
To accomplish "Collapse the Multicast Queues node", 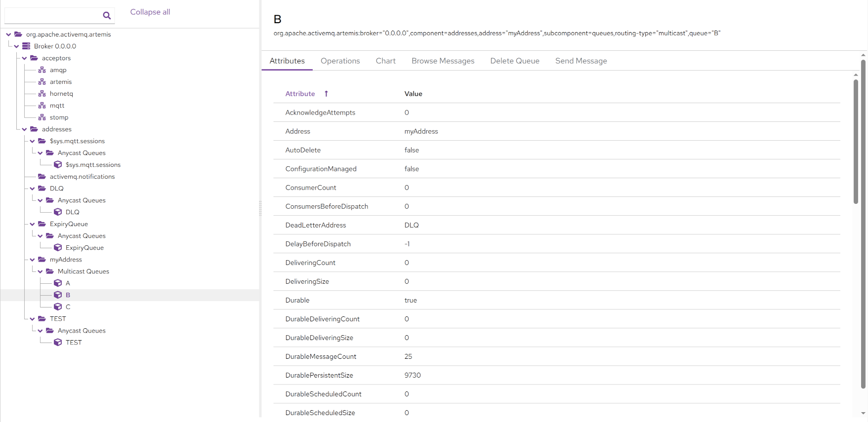I will [x=40, y=271].
